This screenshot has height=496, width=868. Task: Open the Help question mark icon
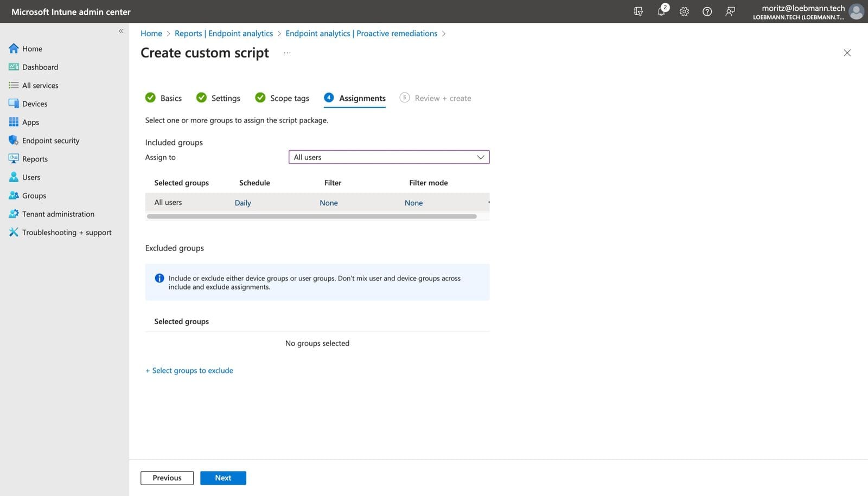pos(707,11)
